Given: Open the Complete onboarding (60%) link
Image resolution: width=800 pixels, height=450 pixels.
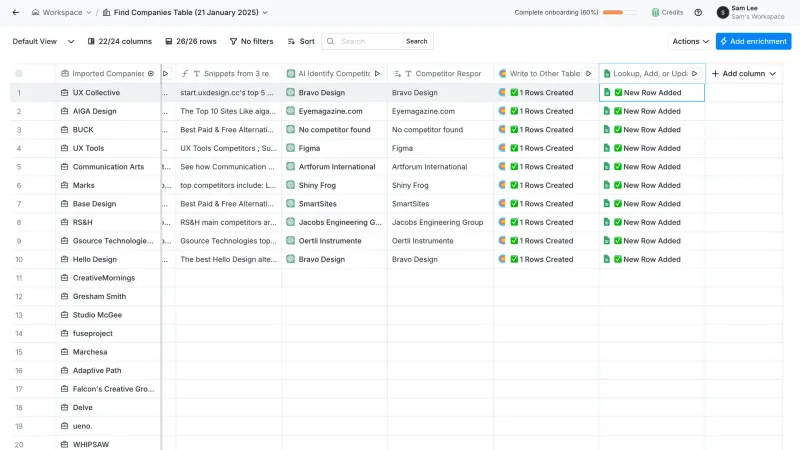Looking at the screenshot, I should [x=556, y=12].
